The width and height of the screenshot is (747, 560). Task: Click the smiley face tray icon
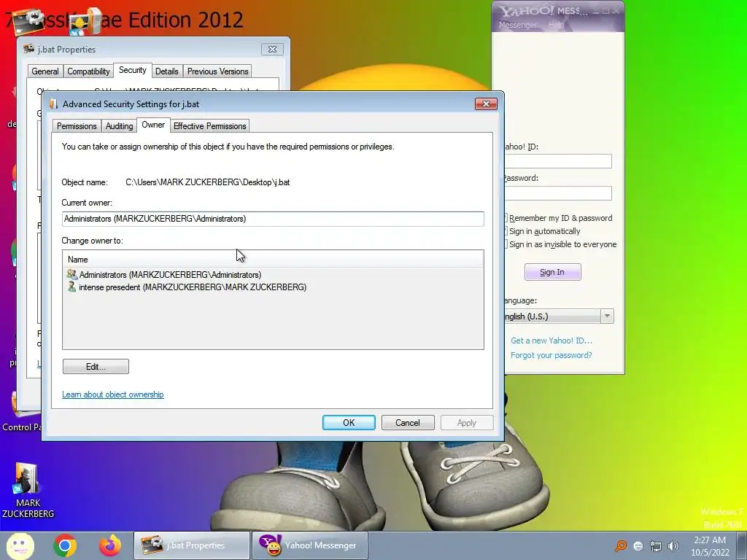(638, 546)
